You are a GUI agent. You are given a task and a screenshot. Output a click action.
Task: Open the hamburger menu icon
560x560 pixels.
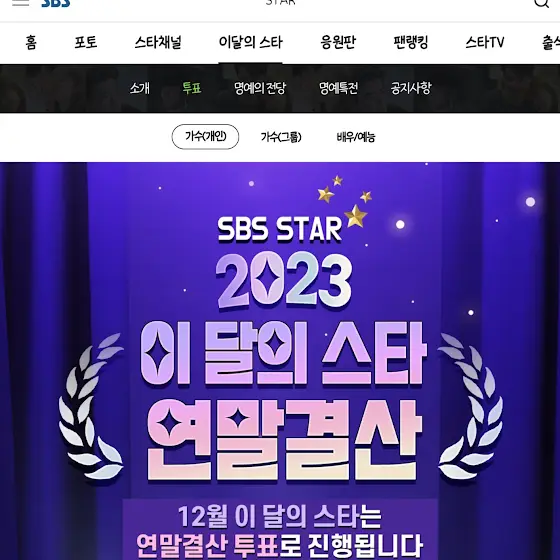pos(20,3)
